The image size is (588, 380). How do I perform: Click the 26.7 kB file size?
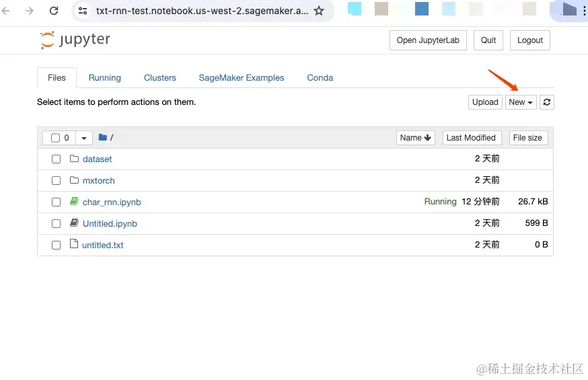533,202
